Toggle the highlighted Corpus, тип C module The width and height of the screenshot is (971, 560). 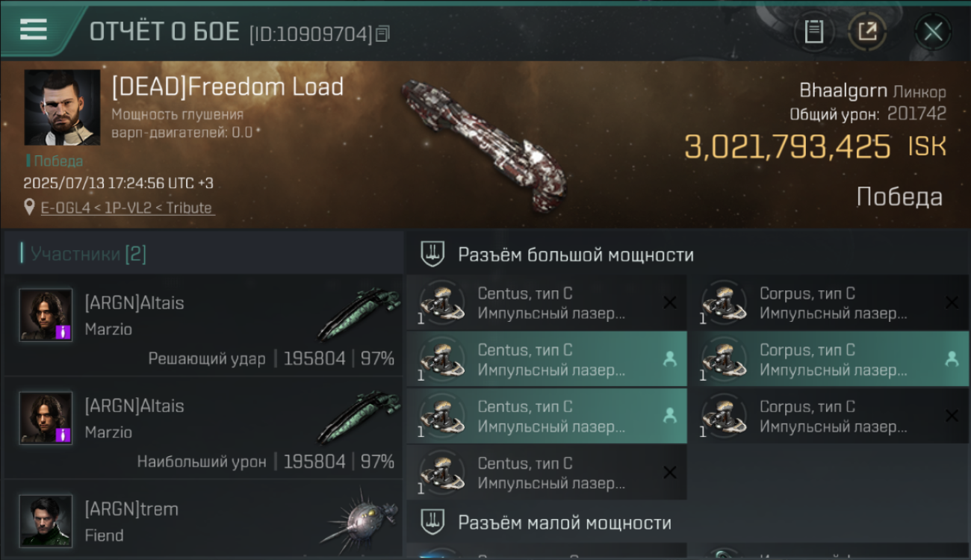829,359
